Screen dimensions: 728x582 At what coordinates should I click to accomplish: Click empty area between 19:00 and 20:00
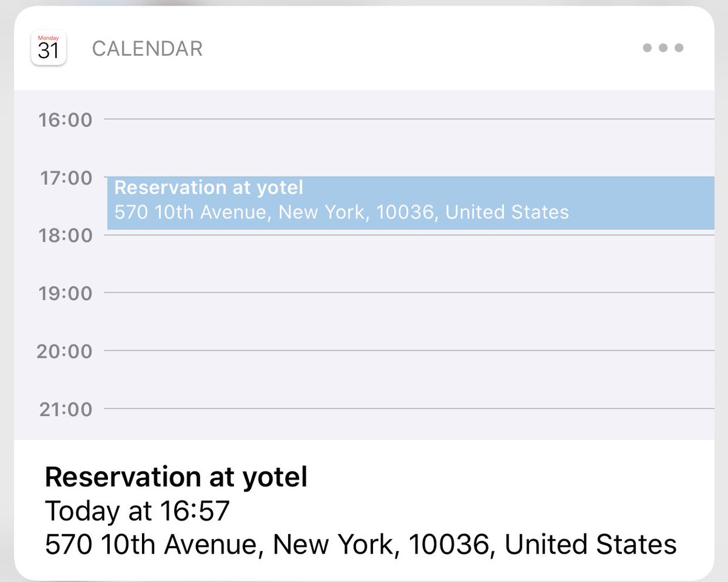click(409, 321)
